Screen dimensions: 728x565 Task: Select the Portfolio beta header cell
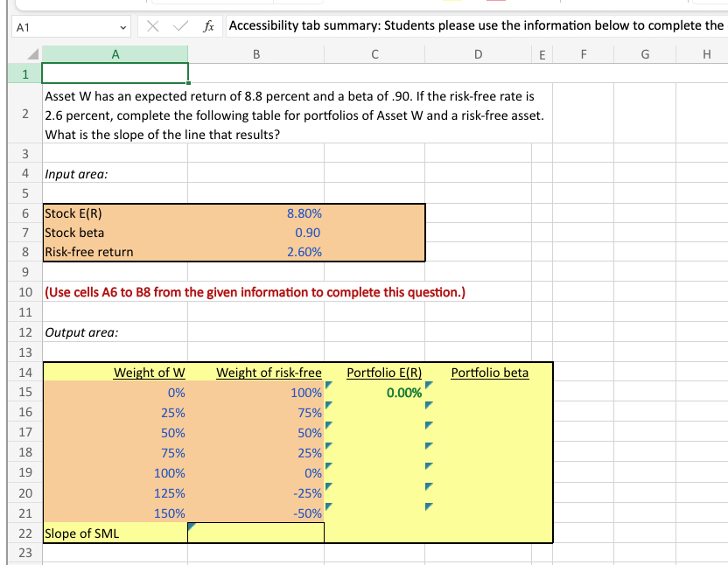pos(489,373)
